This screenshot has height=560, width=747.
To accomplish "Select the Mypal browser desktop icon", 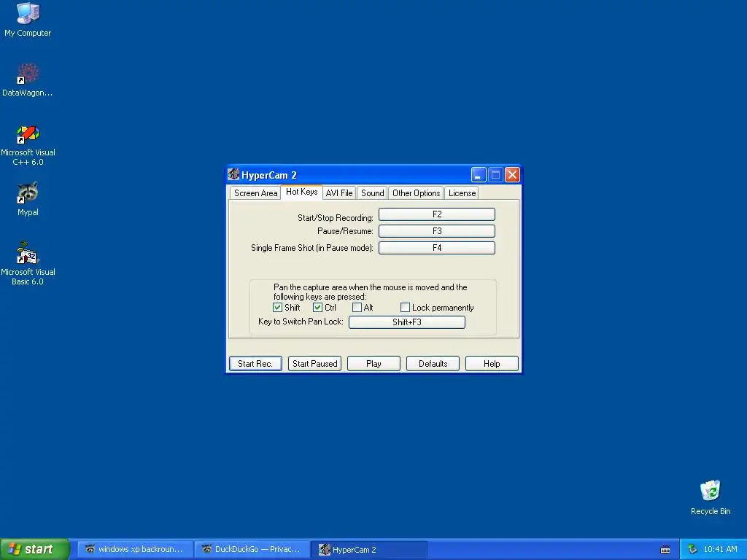I will pos(28,198).
